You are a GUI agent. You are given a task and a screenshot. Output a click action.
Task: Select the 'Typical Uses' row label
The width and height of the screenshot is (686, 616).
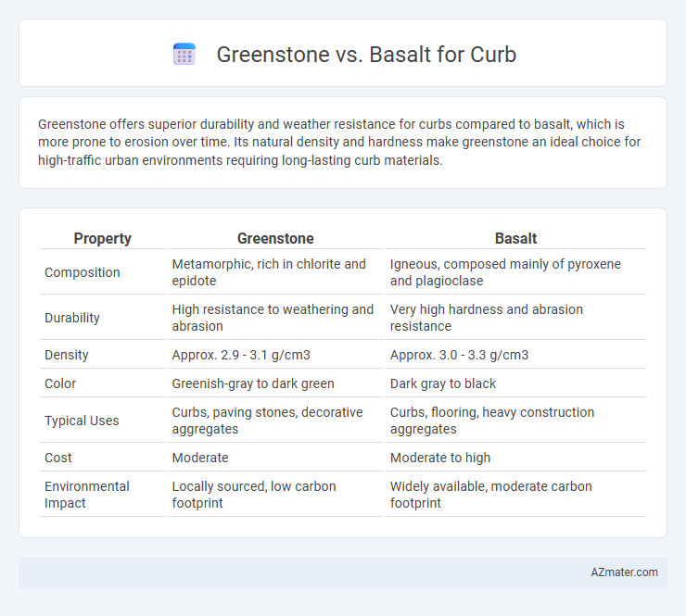point(82,421)
